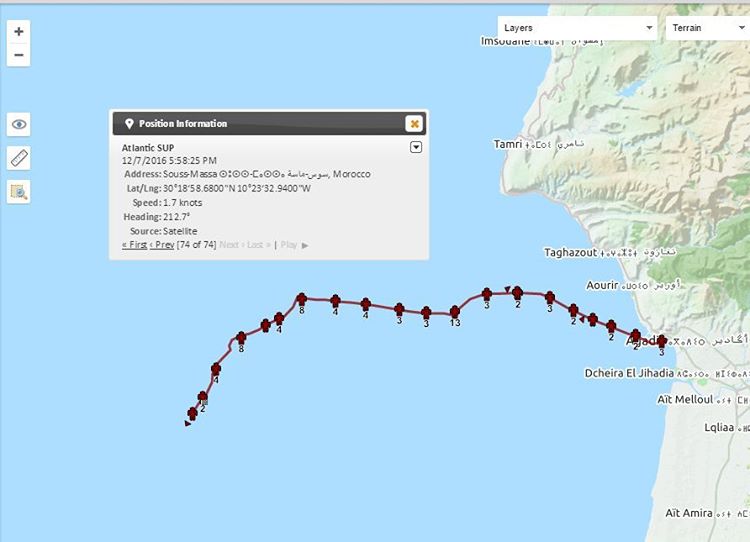The image size is (750, 542).
Task: Click the Tamri town label
Action: [509, 144]
